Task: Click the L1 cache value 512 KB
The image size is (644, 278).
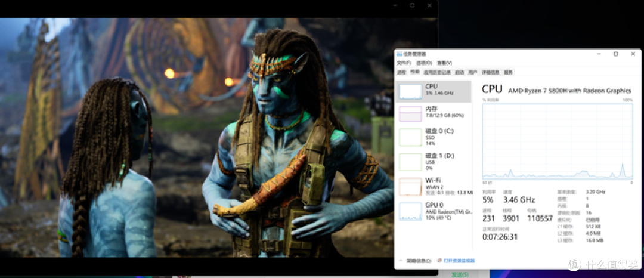Action: click(593, 226)
